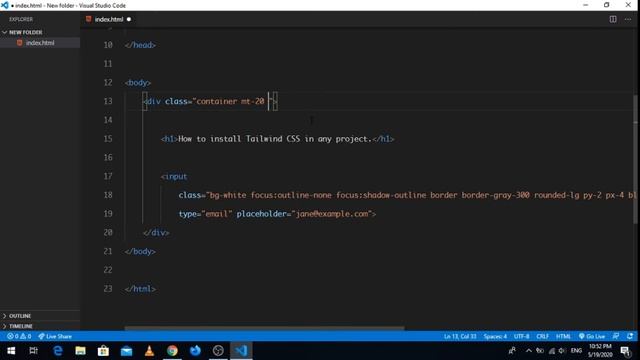This screenshot has height=360, width=640.
Task: Open the Action Center notifications
Action: click(625, 351)
